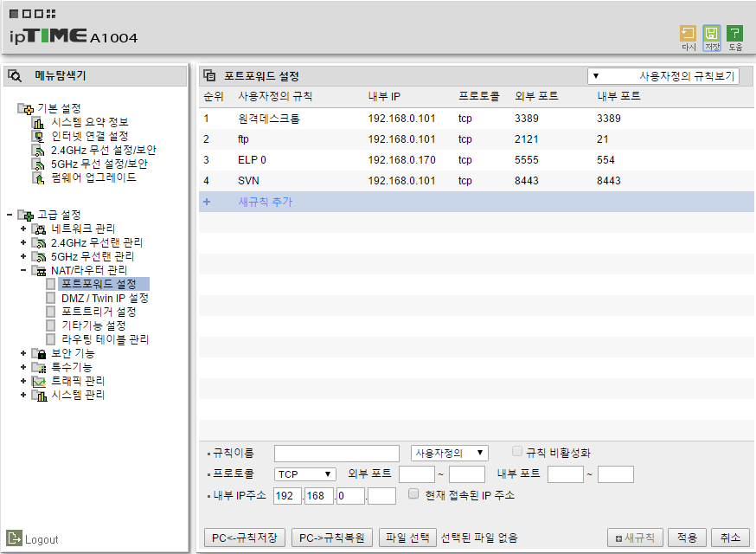756x554 pixels.
Task: Focus the 규칙이름 text field
Action: [336, 454]
